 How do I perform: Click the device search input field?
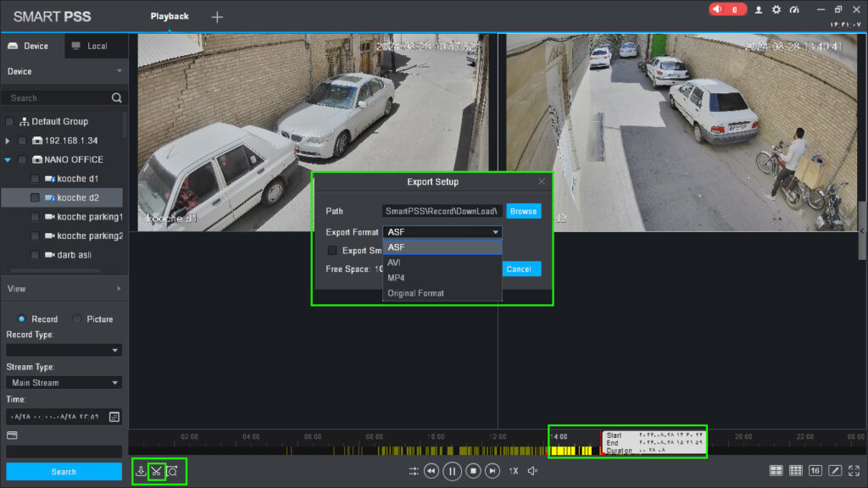pos(58,98)
